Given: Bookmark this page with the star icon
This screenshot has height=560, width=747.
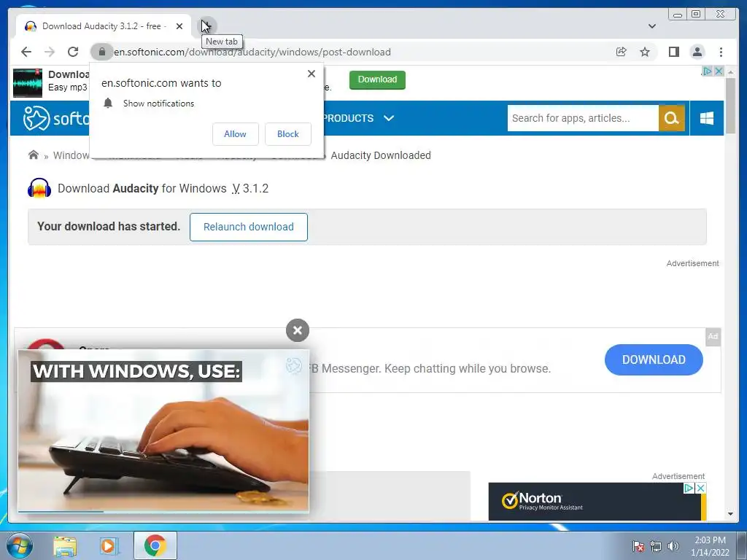Looking at the screenshot, I should (x=645, y=52).
